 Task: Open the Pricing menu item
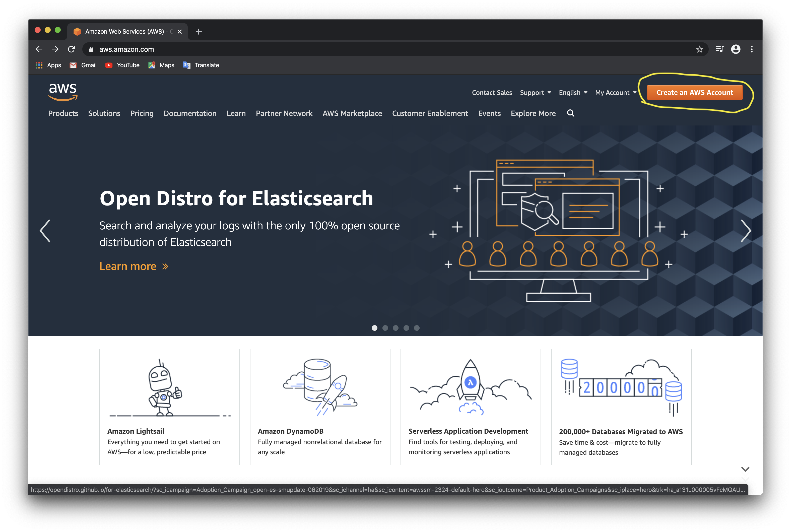point(142,113)
